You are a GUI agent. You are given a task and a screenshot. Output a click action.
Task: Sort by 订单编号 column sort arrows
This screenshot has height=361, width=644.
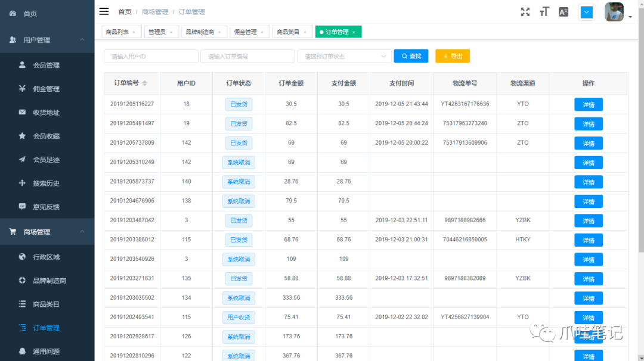144,83
